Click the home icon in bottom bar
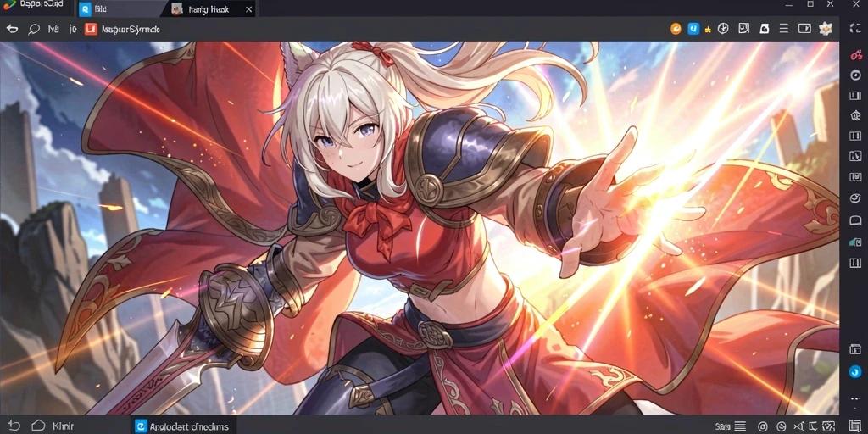 38,426
